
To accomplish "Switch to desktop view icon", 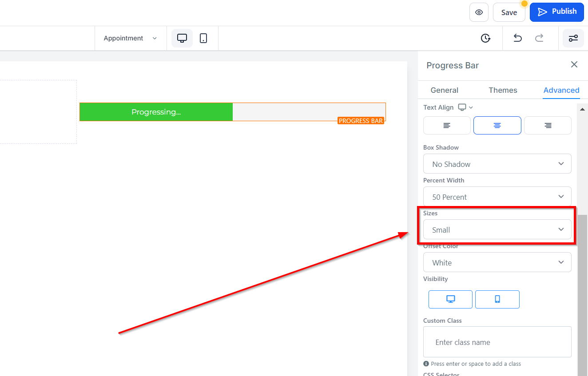I will pyautogui.click(x=182, y=38).
